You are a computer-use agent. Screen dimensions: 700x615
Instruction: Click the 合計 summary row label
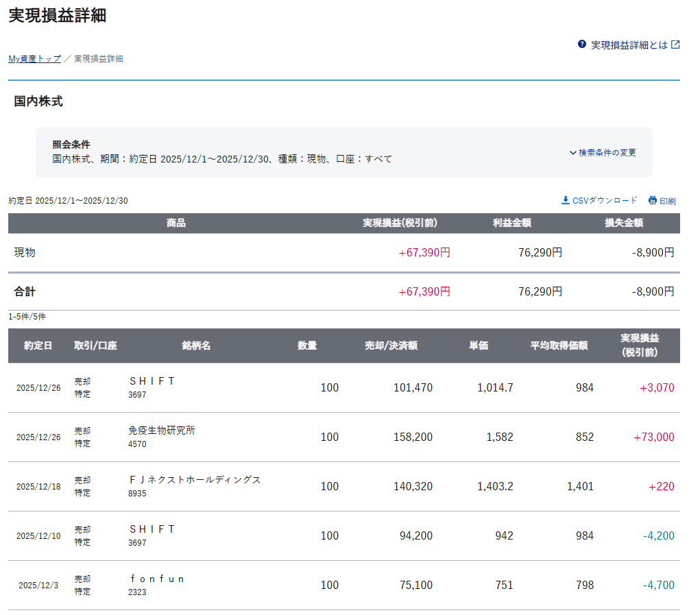25,292
